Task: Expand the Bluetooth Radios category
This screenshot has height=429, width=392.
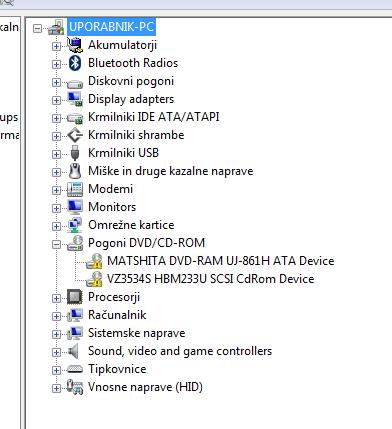Action: pyautogui.click(x=56, y=64)
